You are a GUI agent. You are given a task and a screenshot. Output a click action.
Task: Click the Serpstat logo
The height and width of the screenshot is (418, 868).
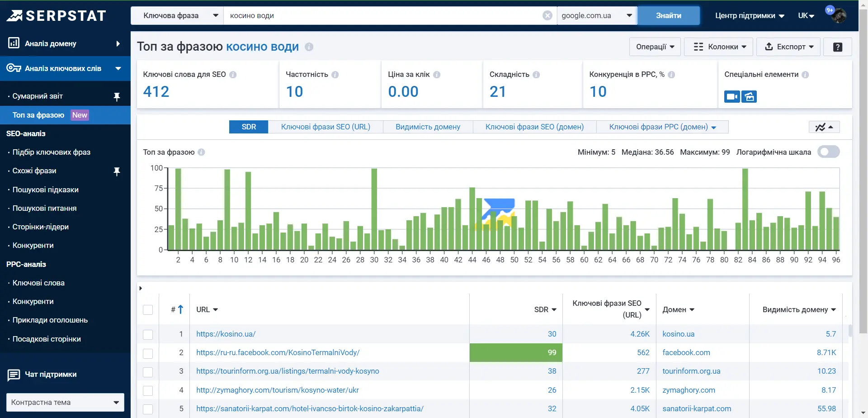[56, 16]
